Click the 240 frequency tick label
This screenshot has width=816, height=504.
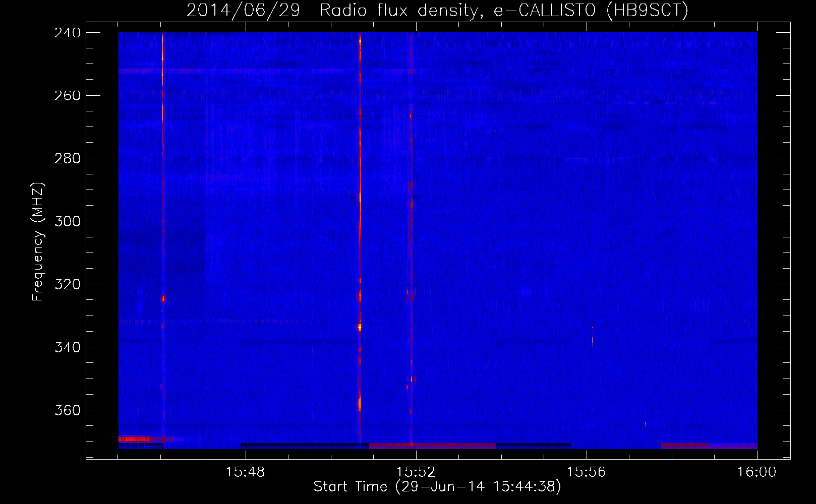[x=68, y=33]
